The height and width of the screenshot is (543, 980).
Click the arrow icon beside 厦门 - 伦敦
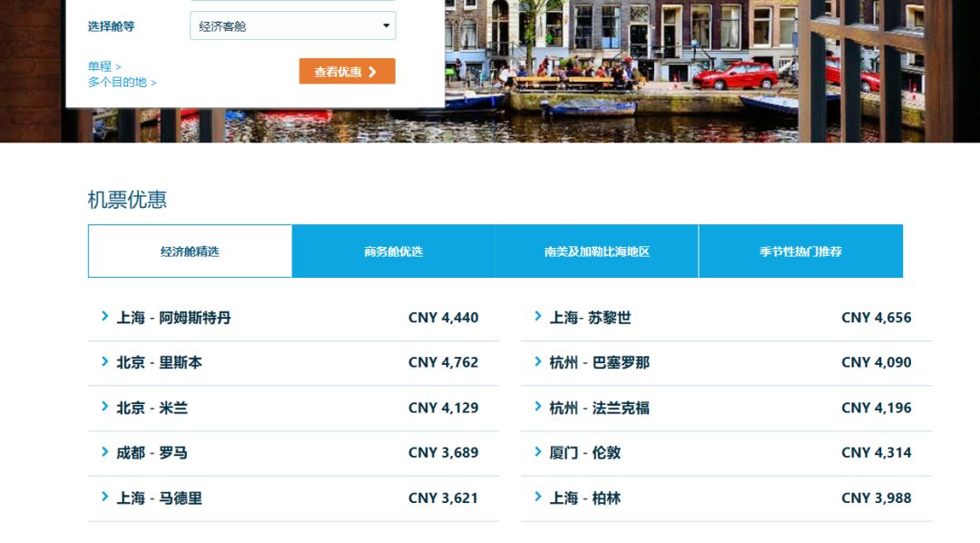coord(538,452)
